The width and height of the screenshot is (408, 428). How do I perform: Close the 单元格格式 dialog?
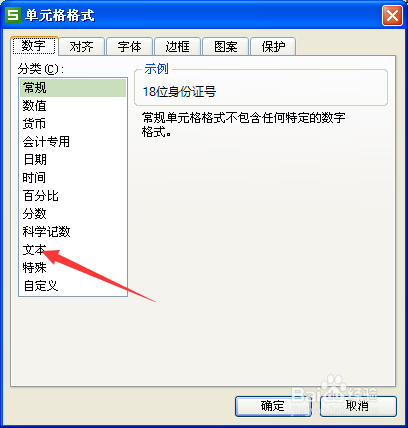coord(392,15)
